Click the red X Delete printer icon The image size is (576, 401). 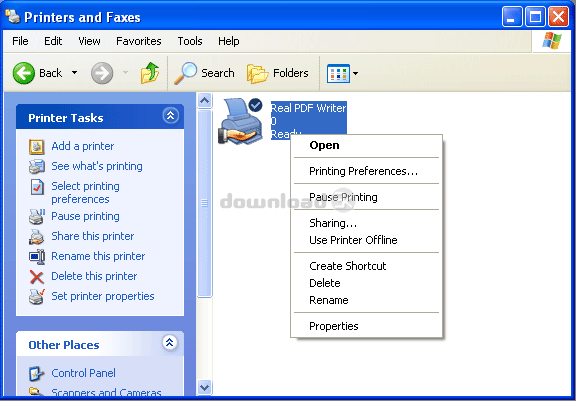click(37, 277)
